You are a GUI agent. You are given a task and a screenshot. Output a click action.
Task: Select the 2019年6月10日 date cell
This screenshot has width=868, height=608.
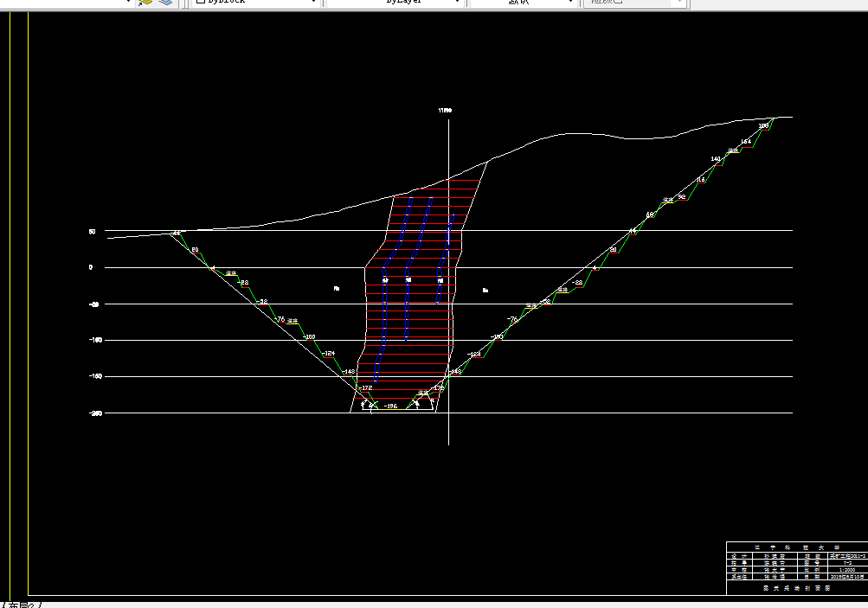847,577
